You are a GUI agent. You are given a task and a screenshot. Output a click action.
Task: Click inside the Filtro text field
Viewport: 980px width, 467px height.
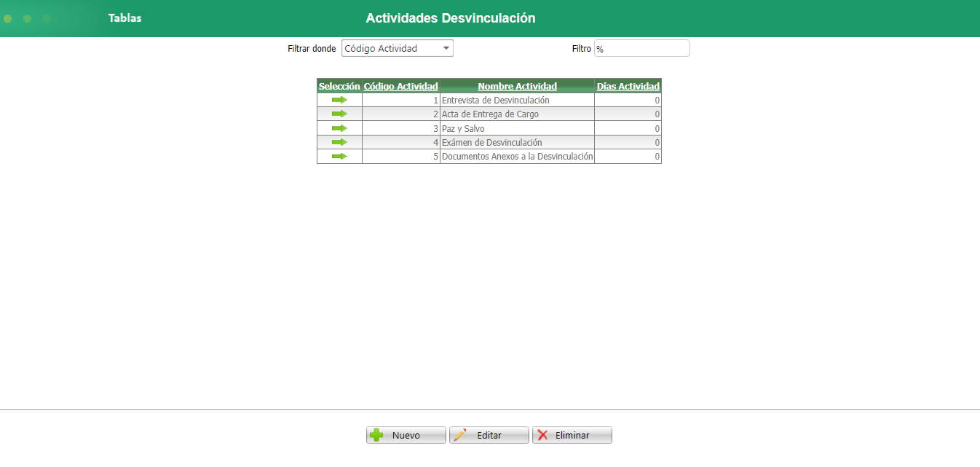(641, 47)
